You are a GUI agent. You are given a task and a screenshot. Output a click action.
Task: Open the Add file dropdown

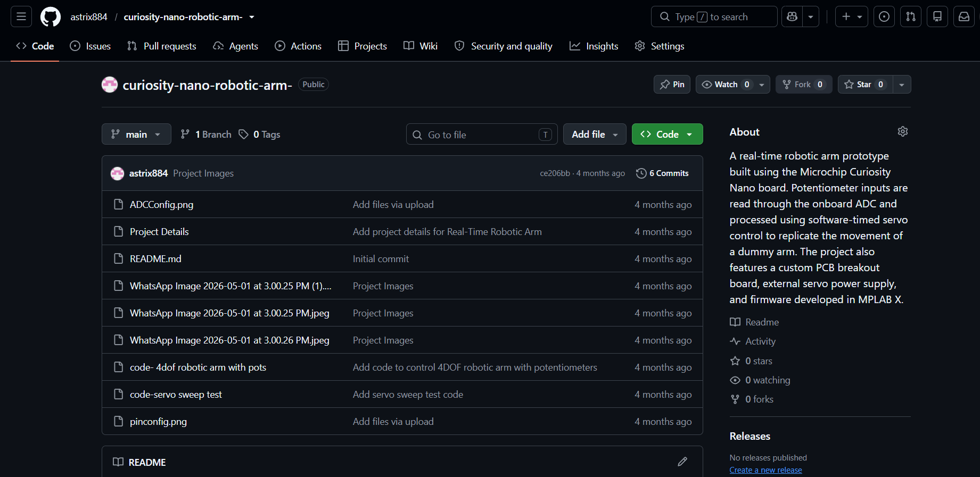click(x=595, y=134)
